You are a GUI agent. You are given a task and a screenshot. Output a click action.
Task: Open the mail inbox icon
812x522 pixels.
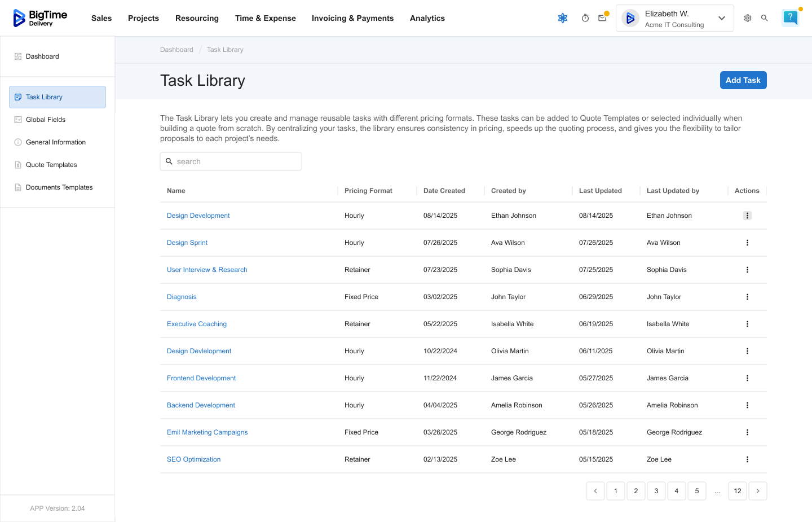[602, 18]
